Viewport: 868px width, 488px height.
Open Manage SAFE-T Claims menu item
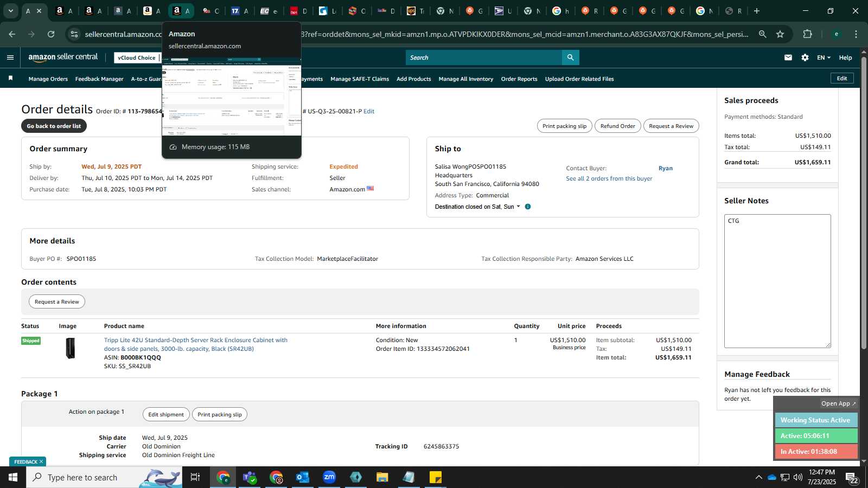(x=360, y=79)
